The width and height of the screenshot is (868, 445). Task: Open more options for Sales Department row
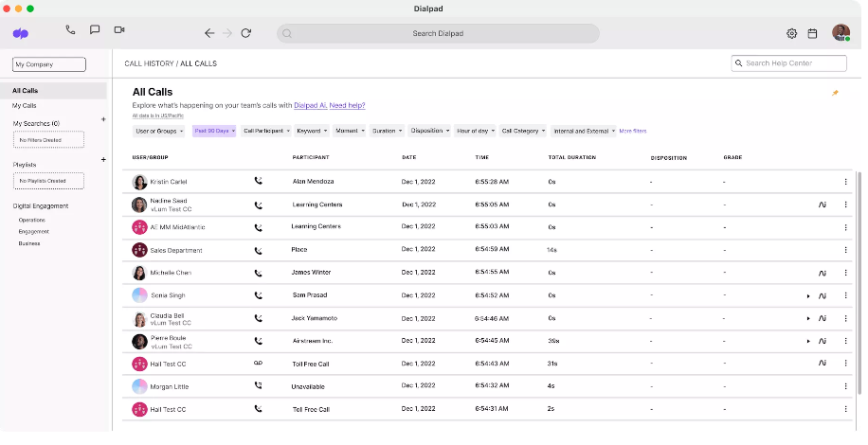[x=845, y=250]
